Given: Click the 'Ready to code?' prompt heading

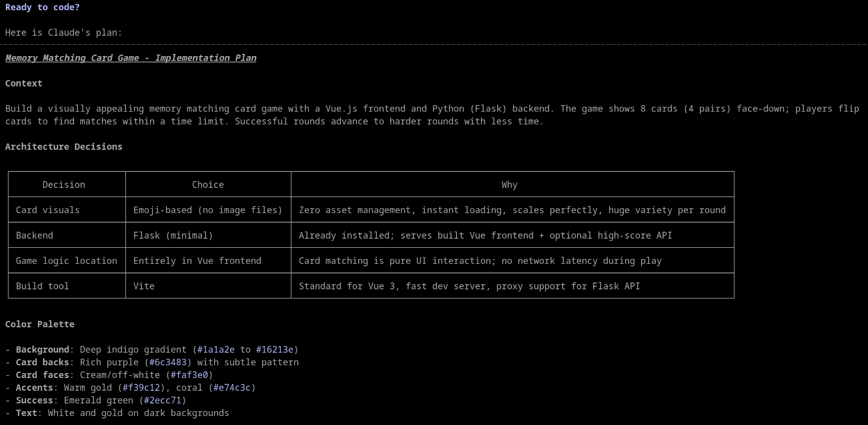Looking at the screenshot, I should 42,7.
